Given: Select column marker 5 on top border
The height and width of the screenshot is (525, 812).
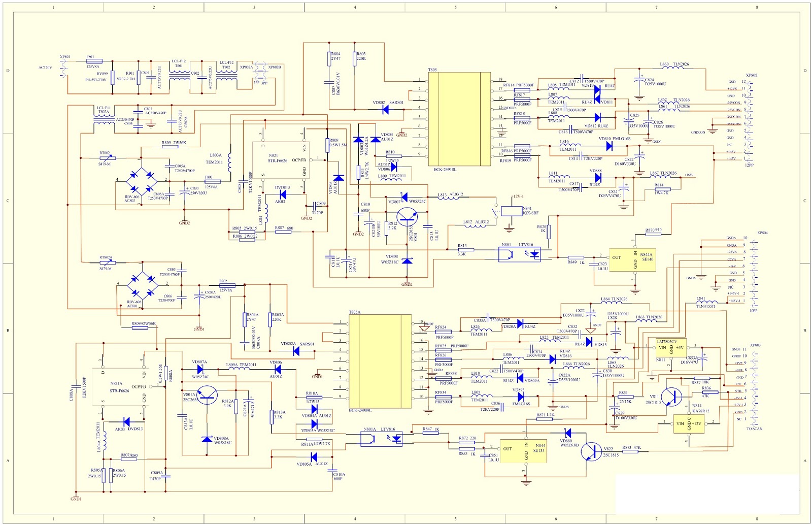Looking at the screenshot, I should (455, 7).
